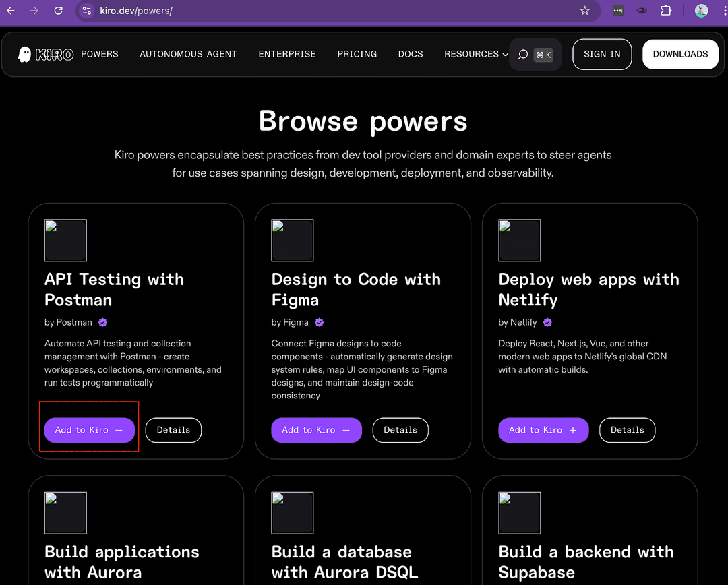728x585 pixels.
Task: Click Figma verified badge icon
Action: [x=319, y=322]
